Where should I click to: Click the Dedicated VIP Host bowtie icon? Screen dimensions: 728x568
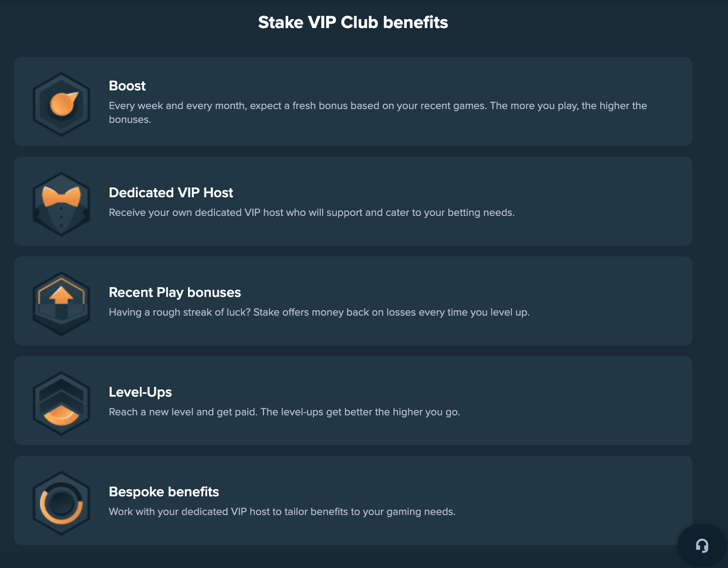[x=61, y=204]
